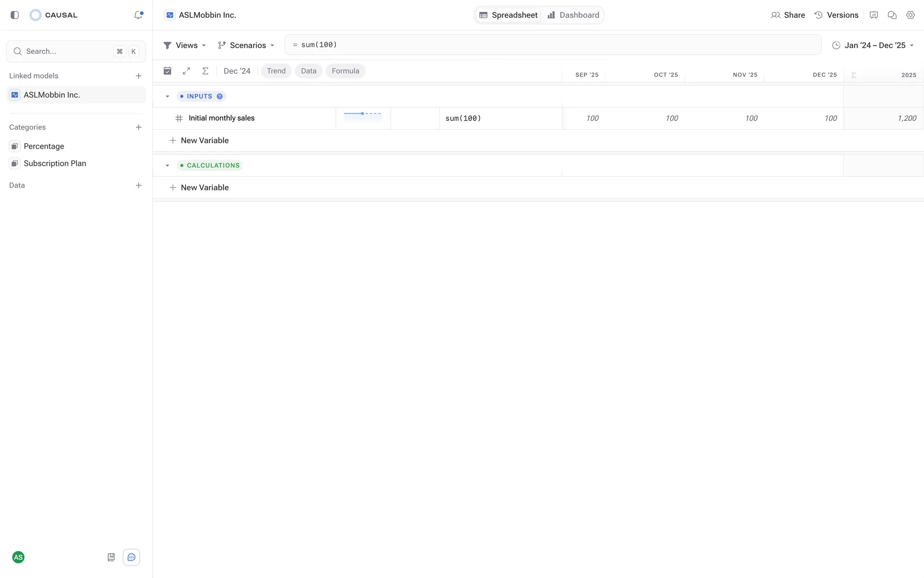
Task: Toggle the Trend column pill
Action: point(276,71)
